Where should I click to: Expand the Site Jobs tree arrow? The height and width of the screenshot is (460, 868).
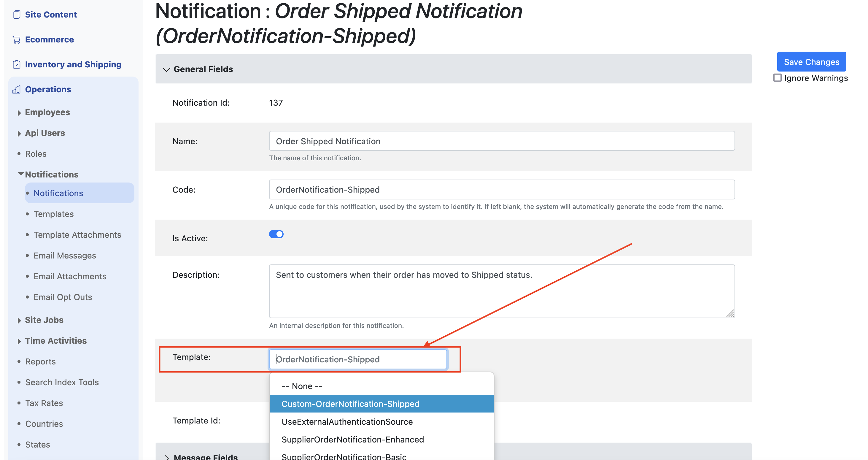point(19,321)
